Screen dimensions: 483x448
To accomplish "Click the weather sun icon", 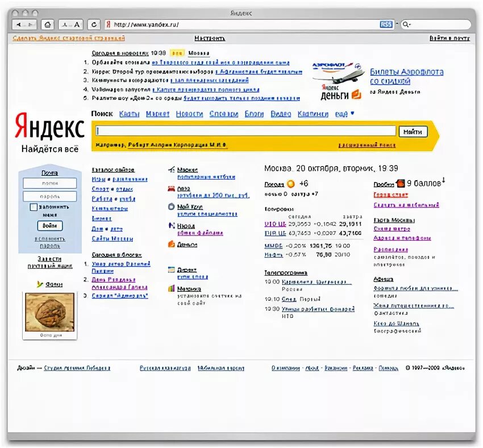I will 290,184.
